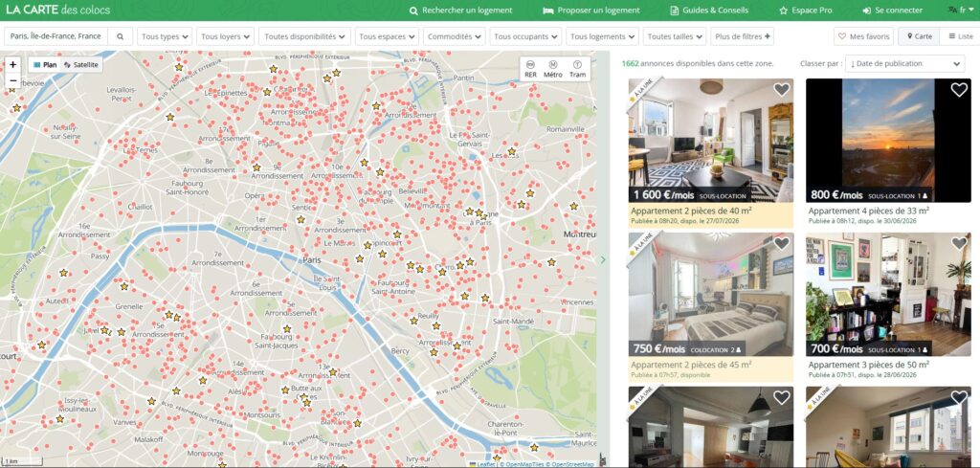Viewport: 980px width, 468px height.
Task: Switch map to Plan view
Action: tap(45, 64)
